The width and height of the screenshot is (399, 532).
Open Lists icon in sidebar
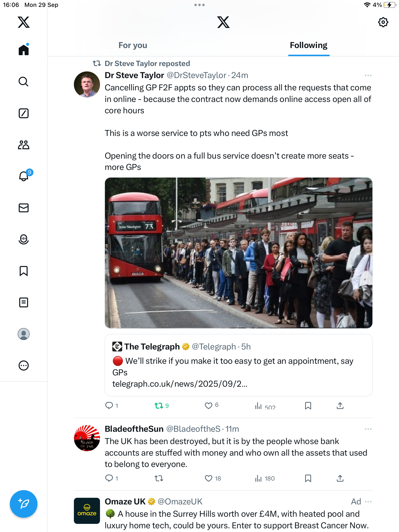pos(24,302)
